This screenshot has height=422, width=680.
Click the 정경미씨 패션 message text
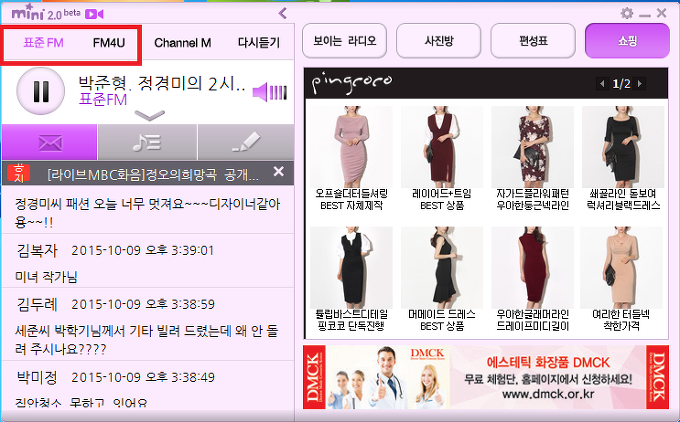coord(148,213)
